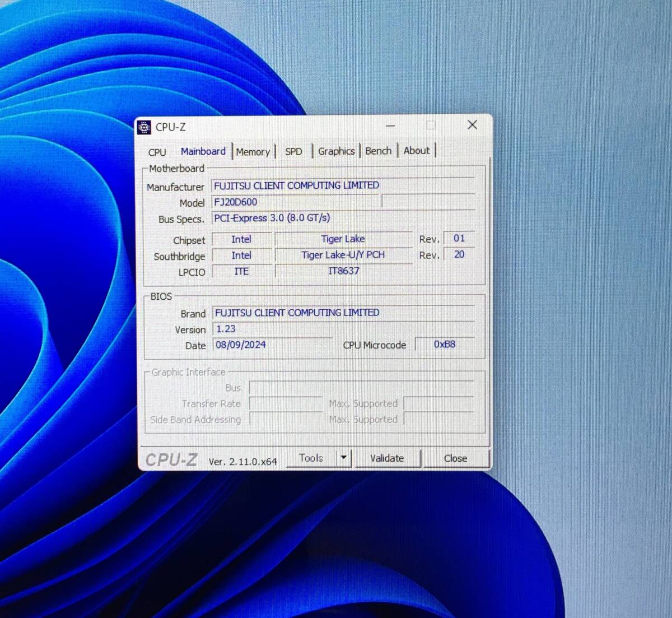The width and height of the screenshot is (672, 618).
Task: Minimize the CPU-Z window
Action: pyautogui.click(x=390, y=126)
